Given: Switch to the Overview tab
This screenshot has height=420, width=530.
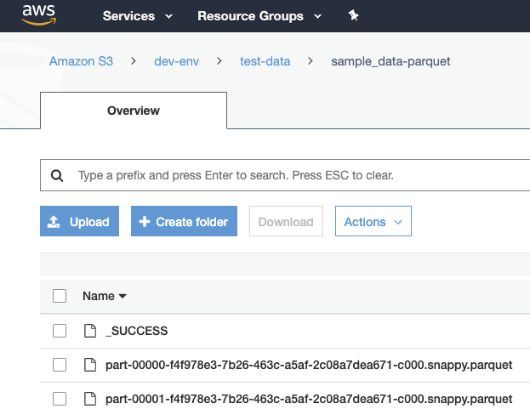Looking at the screenshot, I should (x=133, y=111).
